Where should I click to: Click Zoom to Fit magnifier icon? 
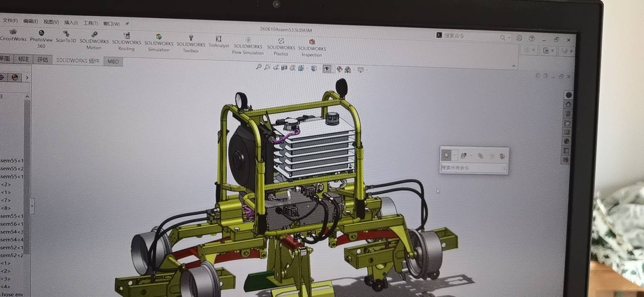259,67
